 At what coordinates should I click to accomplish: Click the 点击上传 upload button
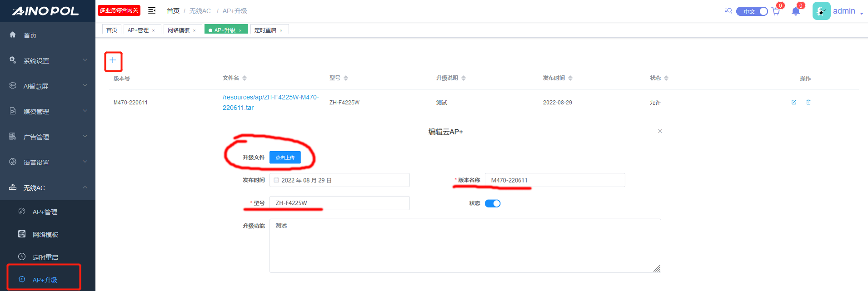point(285,158)
